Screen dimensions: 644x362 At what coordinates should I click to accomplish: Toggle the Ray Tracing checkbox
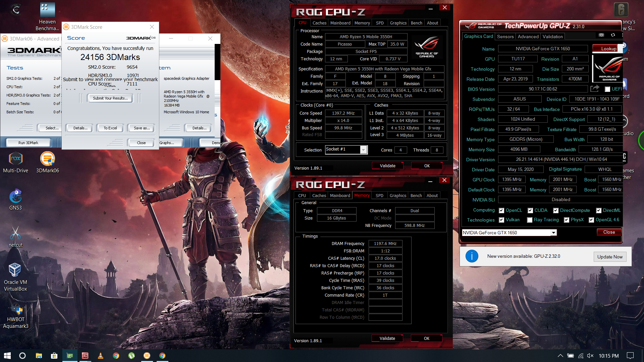click(530, 220)
